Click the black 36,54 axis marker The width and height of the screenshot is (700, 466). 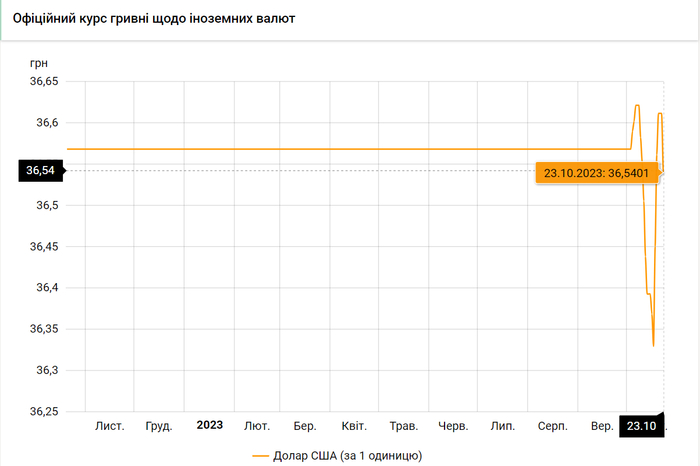40,171
